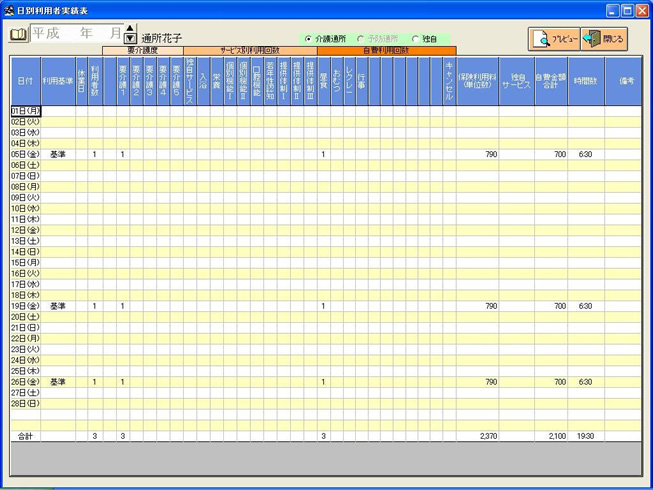Click the サービス別利用回数 header group

coord(250,50)
